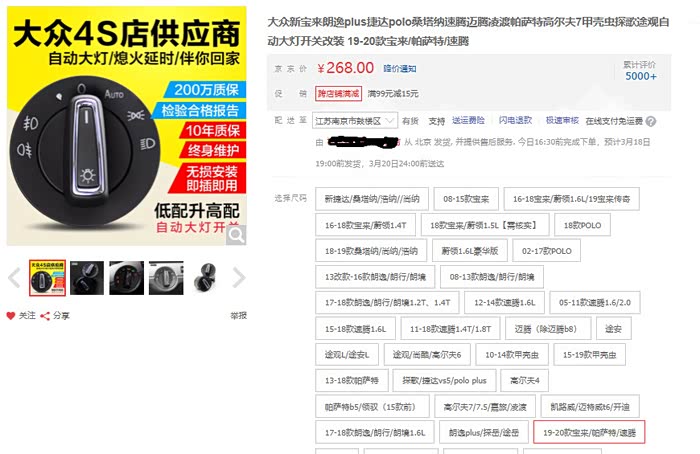This screenshot has width=700, height=454.
Task: Click the red heart 关注 icon
Action: (x=11, y=316)
